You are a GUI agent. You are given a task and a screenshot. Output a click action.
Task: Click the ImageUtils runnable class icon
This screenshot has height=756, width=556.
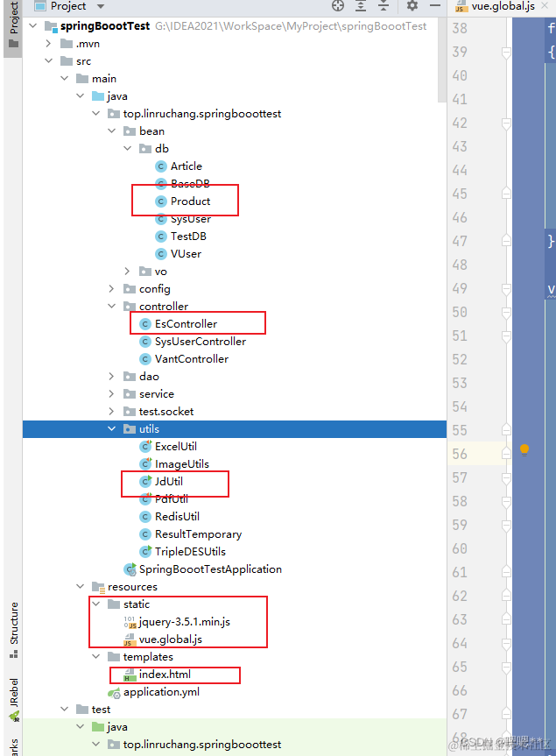pyautogui.click(x=145, y=463)
